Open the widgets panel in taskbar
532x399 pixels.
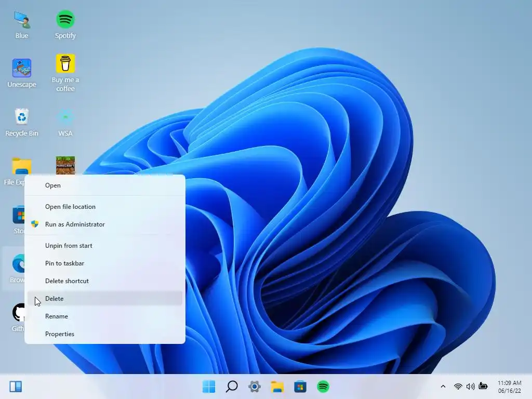coord(16,387)
